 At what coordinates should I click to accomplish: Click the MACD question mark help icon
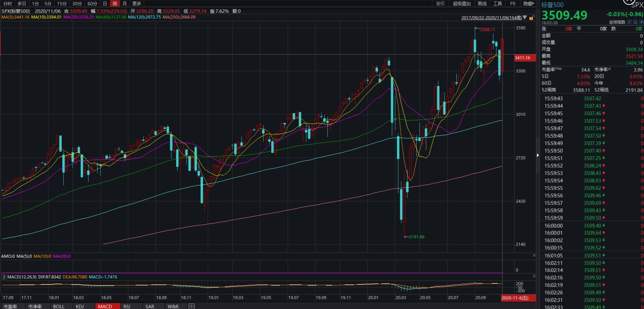click(4, 277)
